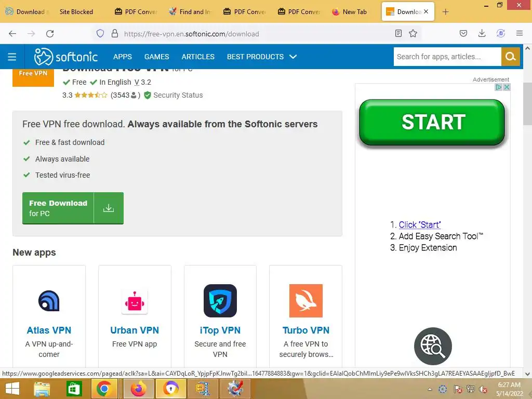The width and height of the screenshot is (532, 399).
Task: Click the Free Download for PC button
Action: [73, 208]
